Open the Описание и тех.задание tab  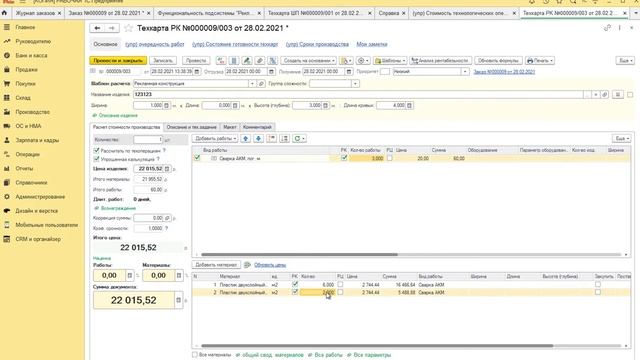point(191,127)
